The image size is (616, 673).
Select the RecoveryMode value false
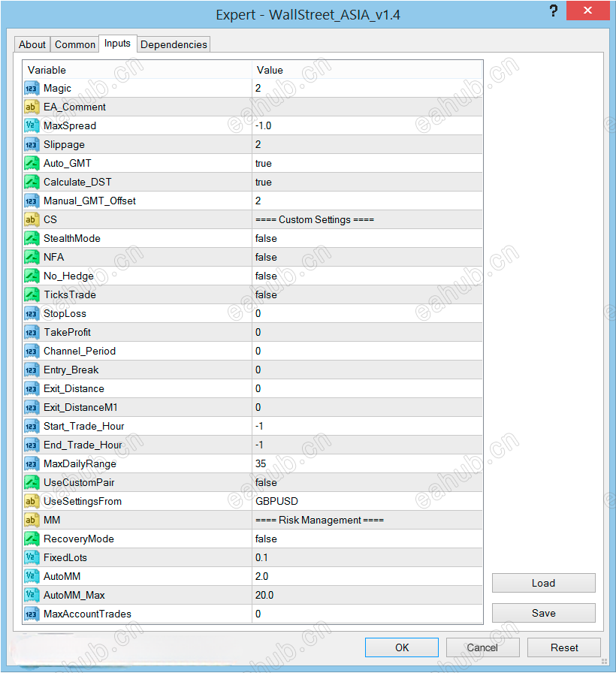[266, 539]
